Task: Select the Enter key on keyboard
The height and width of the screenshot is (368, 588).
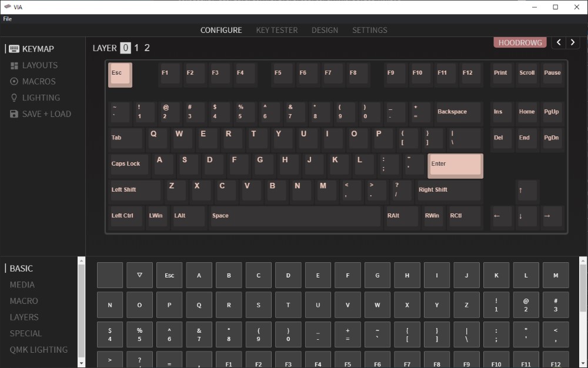Action: coord(455,165)
